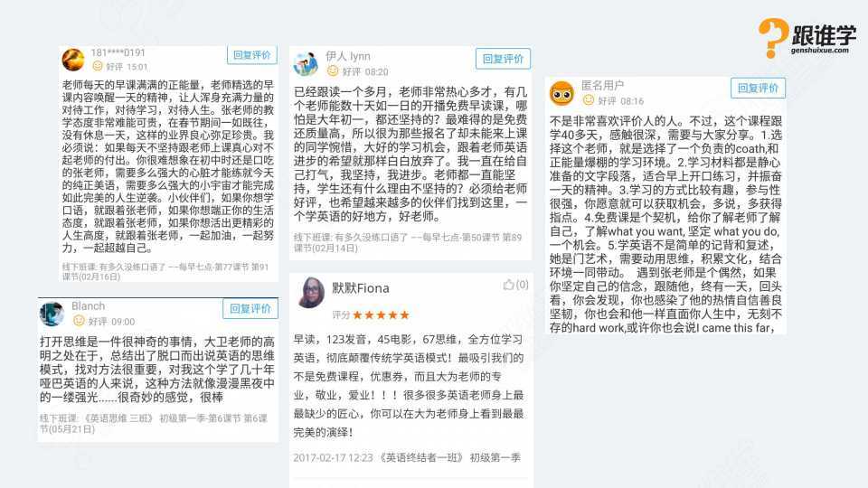Click the username 默默Fiona

[x=361, y=288]
